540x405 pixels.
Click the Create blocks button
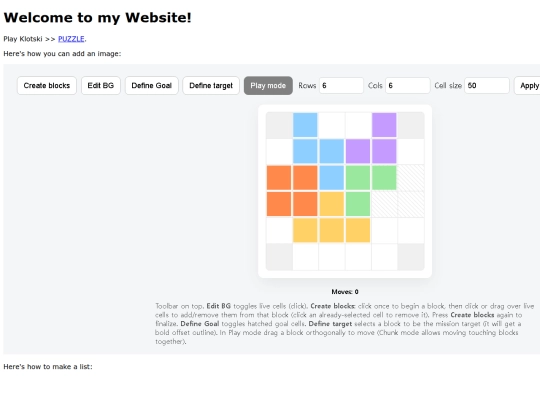pos(47,85)
